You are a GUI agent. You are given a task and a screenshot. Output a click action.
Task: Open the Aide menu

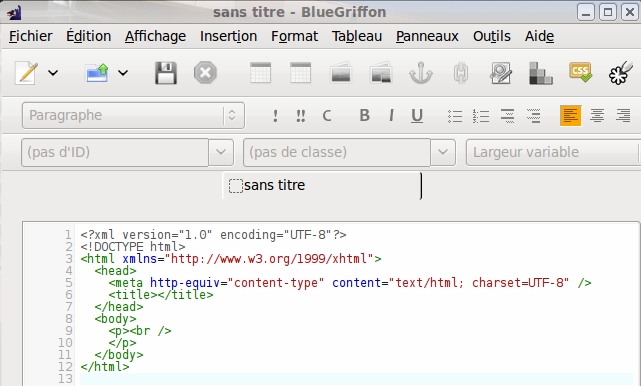click(x=540, y=36)
